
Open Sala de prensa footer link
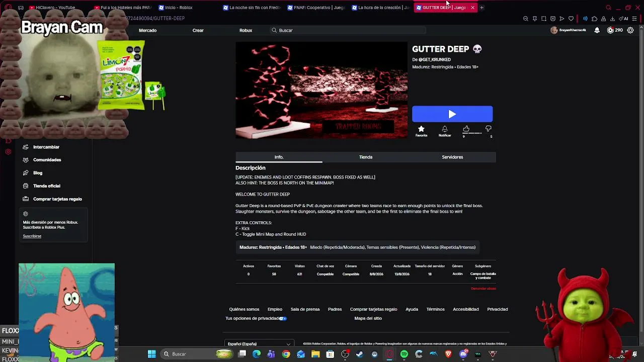(x=305, y=309)
